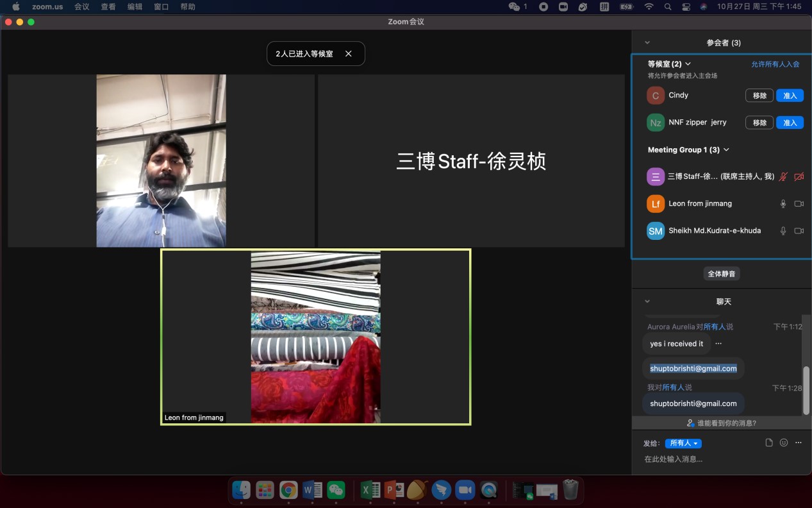
Task: Open message options next to 'yes i received it'
Action: (718, 344)
